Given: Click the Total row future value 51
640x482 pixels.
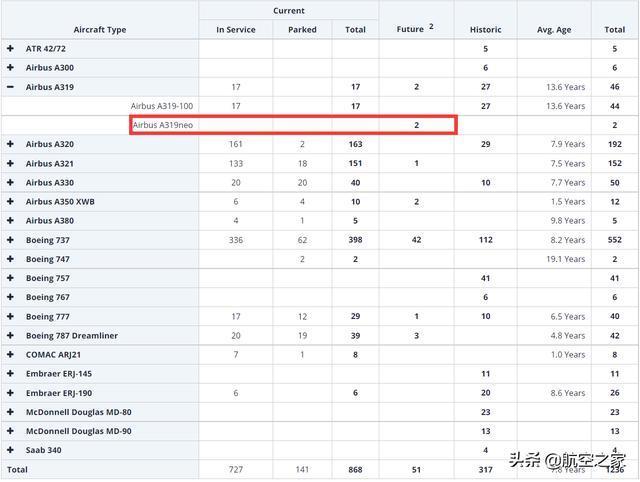Looking at the screenshot, I should point(416,469).
